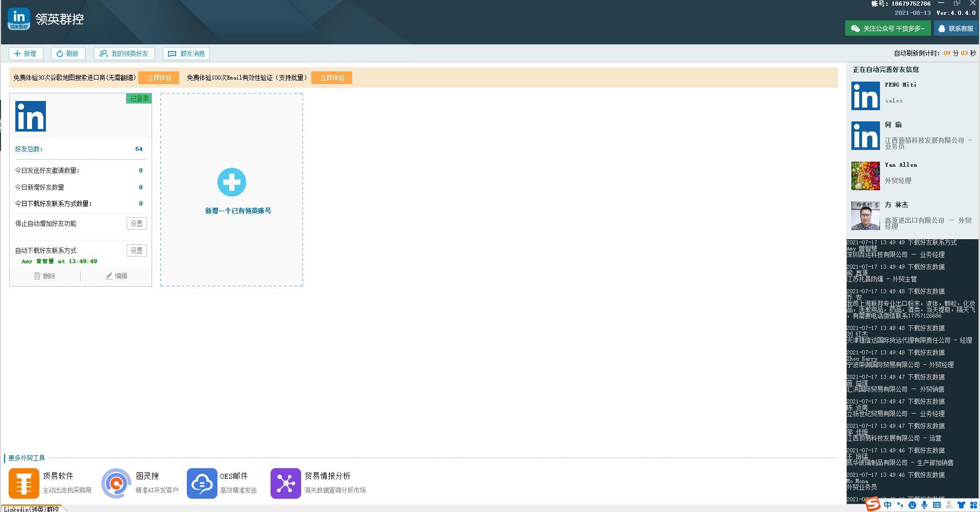Image resolution: width=980 pixels, height=512 pixels.
Task: Edit the account with 编辑
Action: (x=116, y=276)
